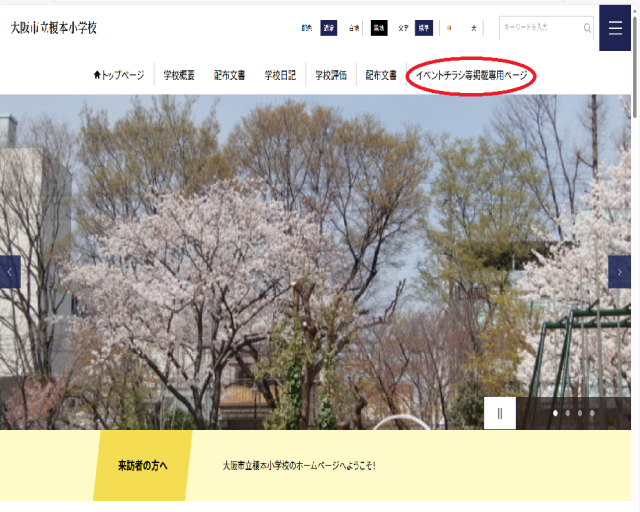Set the color scheme to 標準 next to 配色
The image size is (640, 512).
[x=329, y=28]
